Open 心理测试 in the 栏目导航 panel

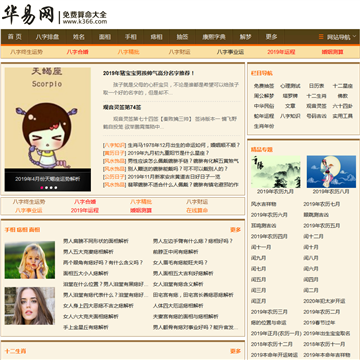click(290, 86)
